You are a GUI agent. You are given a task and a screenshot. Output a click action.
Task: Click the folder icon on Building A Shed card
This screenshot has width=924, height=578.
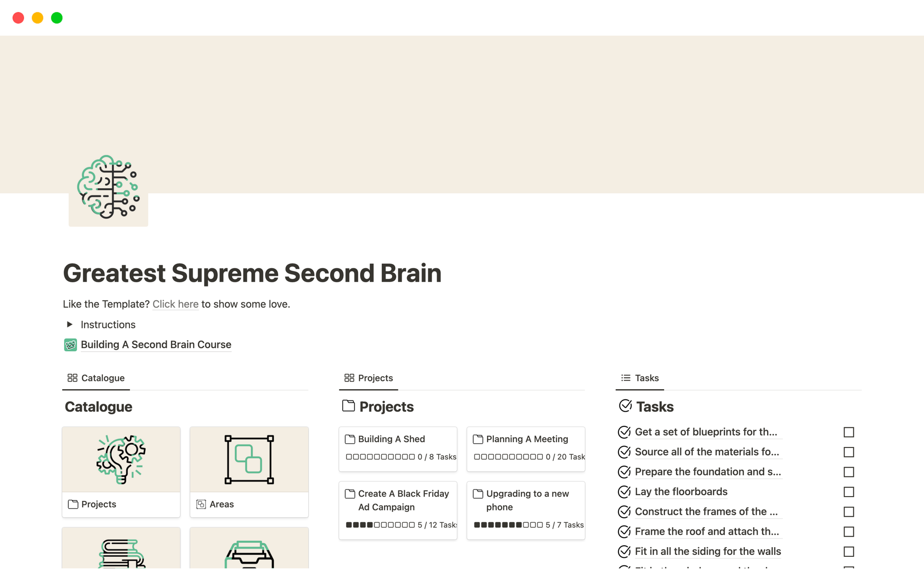350,439
